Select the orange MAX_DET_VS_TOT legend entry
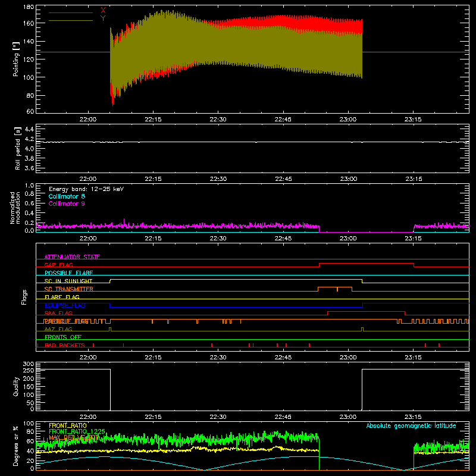 click(74, 437)
